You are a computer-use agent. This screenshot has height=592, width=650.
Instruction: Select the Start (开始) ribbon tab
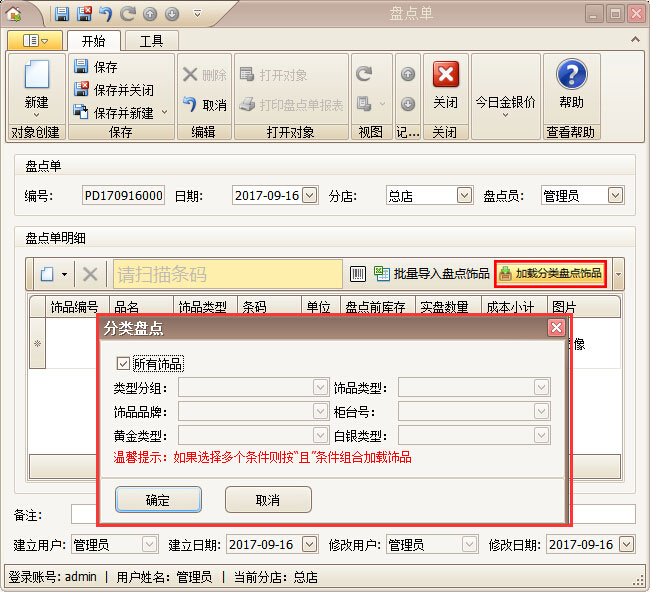(x=94, y=41)
